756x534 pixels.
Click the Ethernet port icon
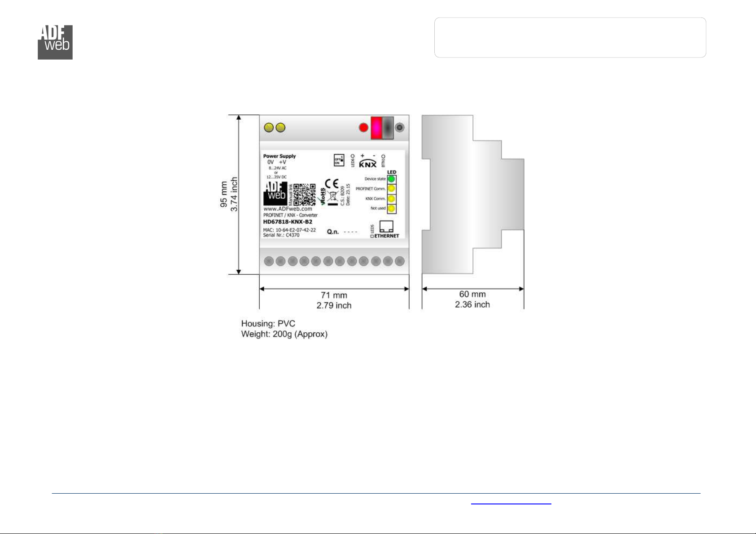tap(386, 226)
